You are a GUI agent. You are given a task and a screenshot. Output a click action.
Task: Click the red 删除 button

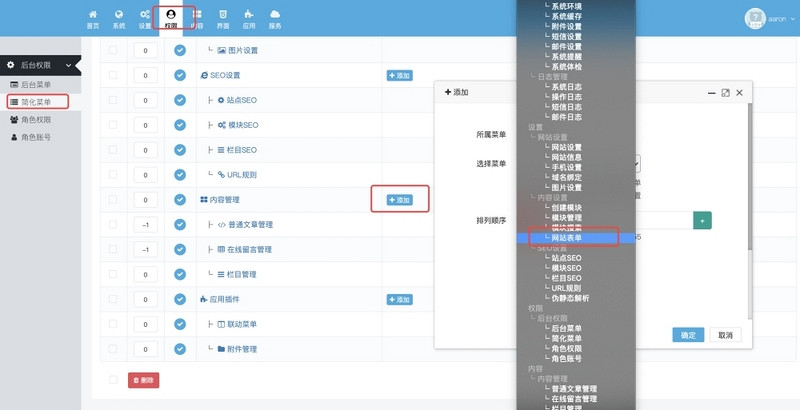[143, 380]
